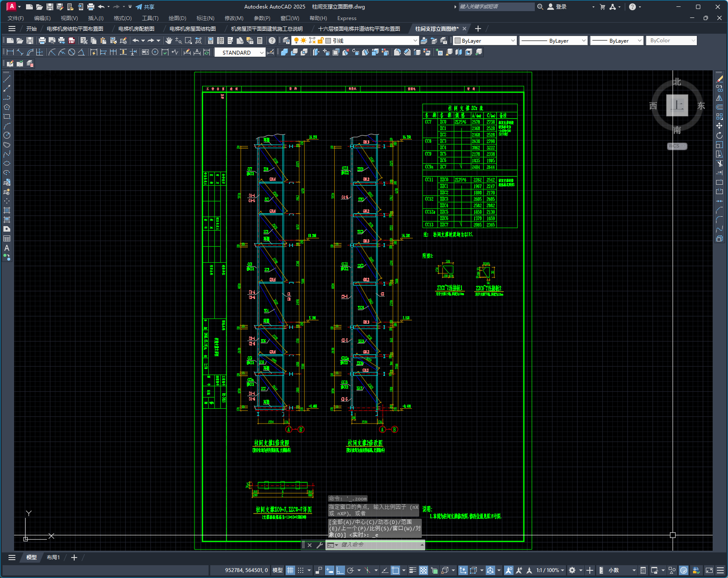The image size is (728, 578).
Task: Click the keyword search field in the title bar
Action: [496, 7]
